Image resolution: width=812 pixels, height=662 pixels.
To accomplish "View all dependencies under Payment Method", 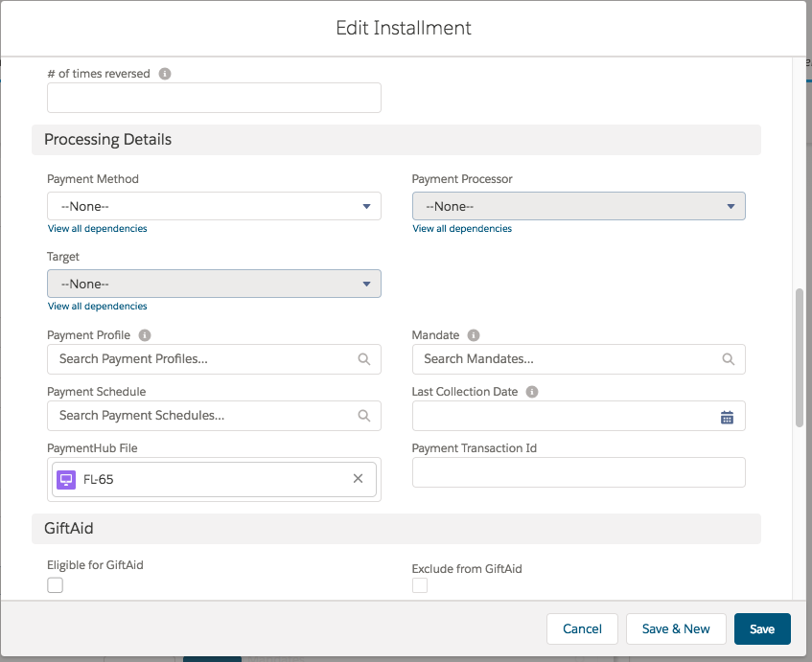I will (98, 229).
